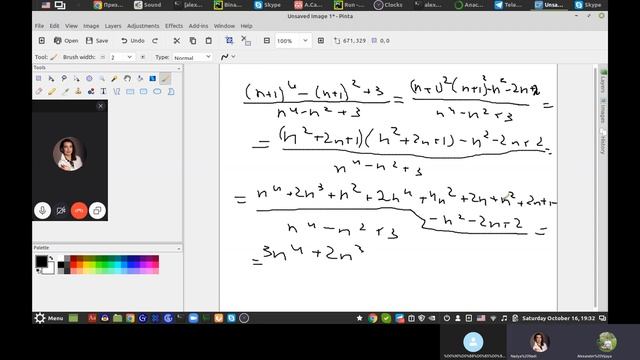Select the Rectangle Select tool
Viewport: 640px width, 360px height.
tap(38, 78)
